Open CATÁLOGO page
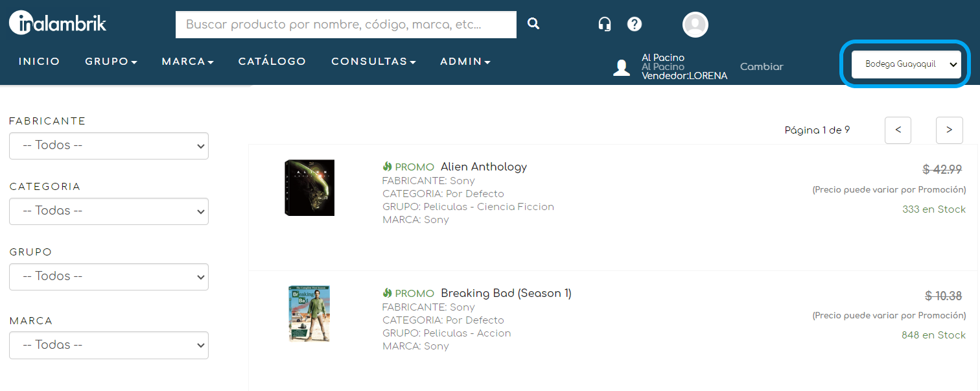The width and height of the screenshot is (980, 391). [272, 62]
